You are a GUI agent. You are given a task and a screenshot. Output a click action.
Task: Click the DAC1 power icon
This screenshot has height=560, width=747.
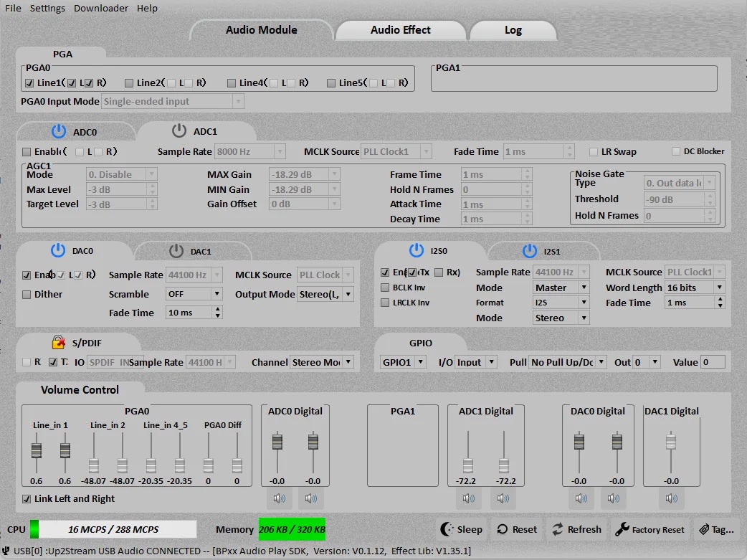tap(176, 251)
